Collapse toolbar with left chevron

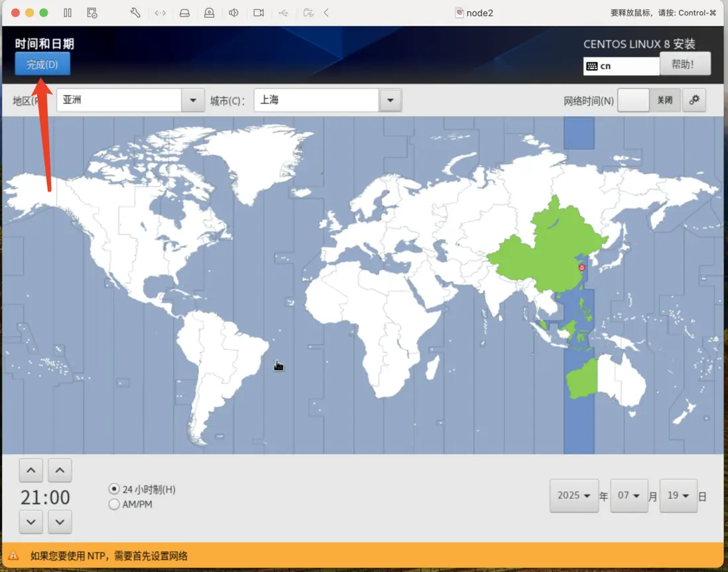pyautogui.click(x=326, y=13)
